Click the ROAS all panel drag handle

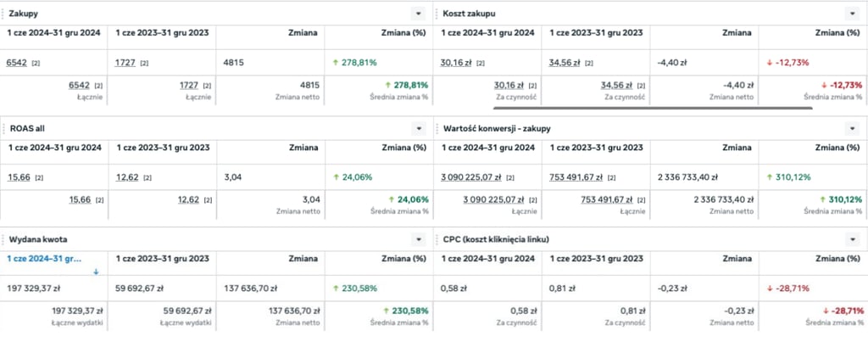(x=4, y=128)
